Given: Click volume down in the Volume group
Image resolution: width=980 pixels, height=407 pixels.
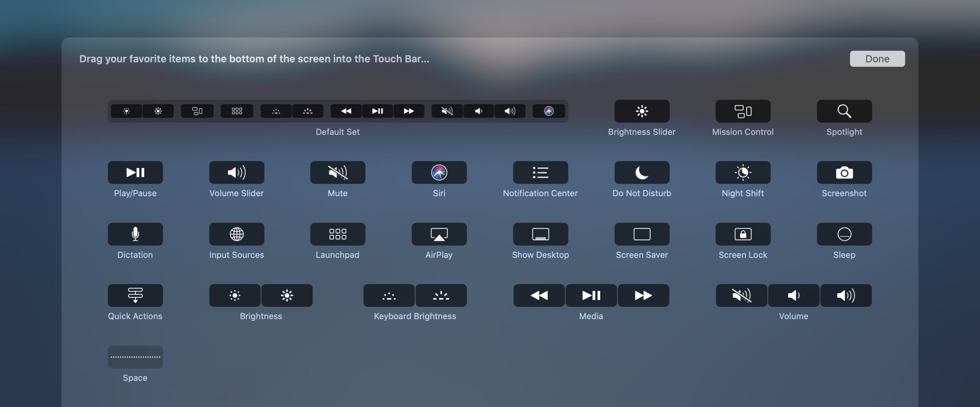Looking at the screenshot, I should point(794,295).
